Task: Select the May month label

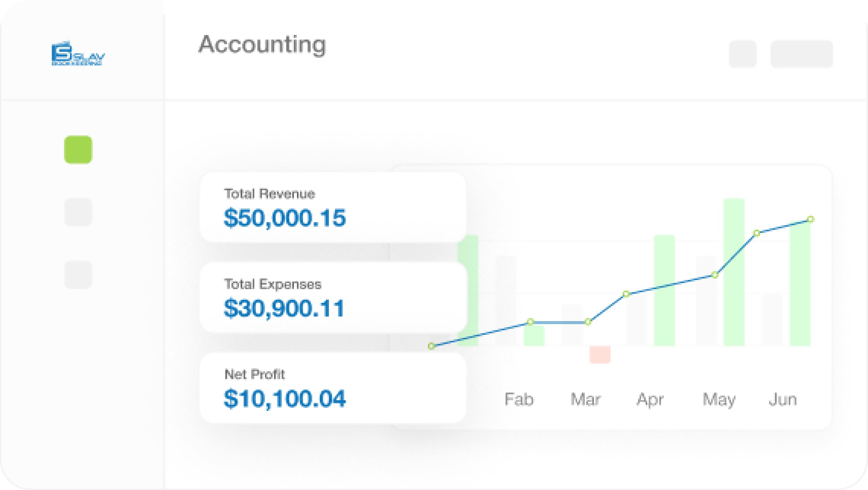Action: pos(719,399)
